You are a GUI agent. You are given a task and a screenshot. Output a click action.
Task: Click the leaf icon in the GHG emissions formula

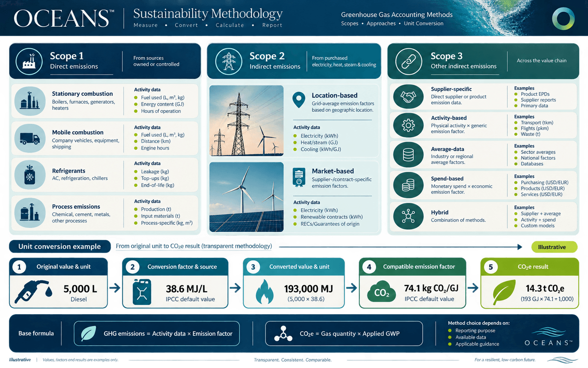tap(88, 333)
